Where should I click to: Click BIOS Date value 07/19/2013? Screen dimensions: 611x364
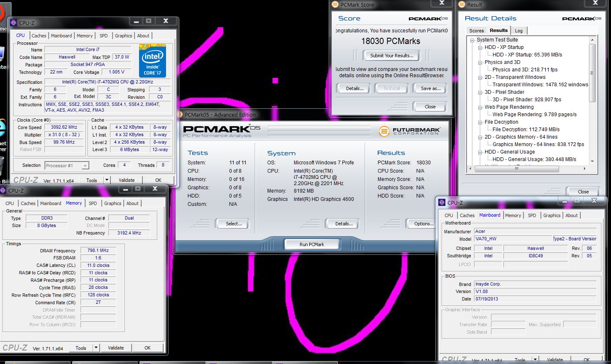click(x=535, y=299)
